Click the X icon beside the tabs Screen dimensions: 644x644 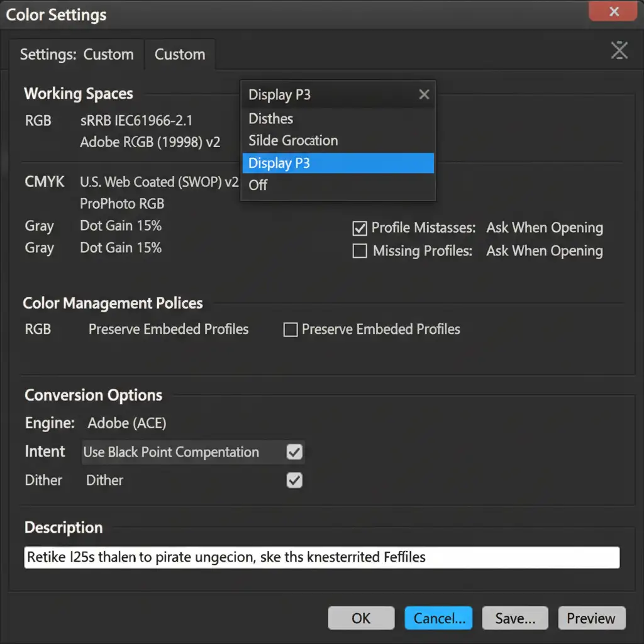click(x=619, y=50)
